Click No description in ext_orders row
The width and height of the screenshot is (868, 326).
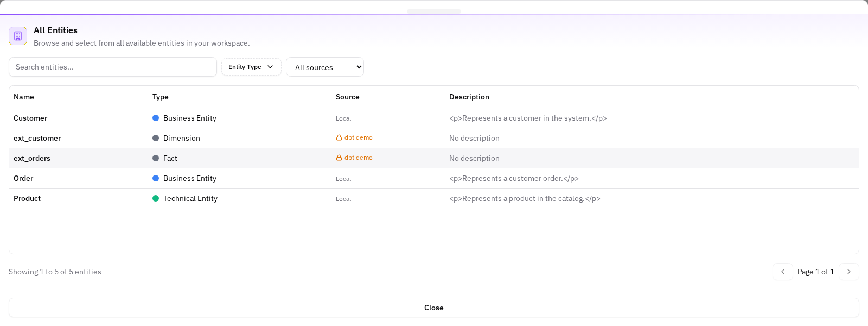click(x=474, y=158)
